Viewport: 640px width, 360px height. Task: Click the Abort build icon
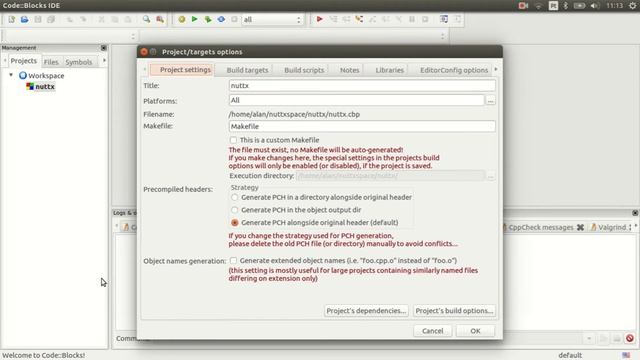(x=234, y=19)
